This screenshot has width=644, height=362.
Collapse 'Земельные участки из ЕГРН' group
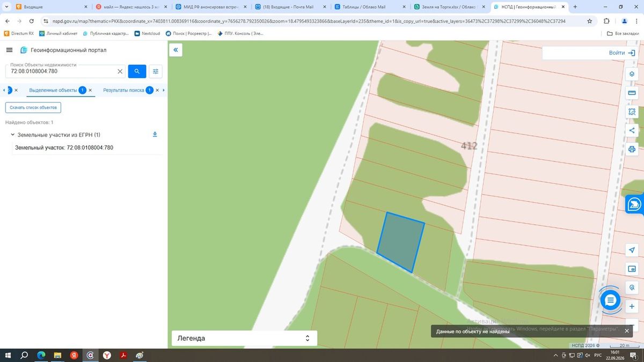click(x=12, y=135)
